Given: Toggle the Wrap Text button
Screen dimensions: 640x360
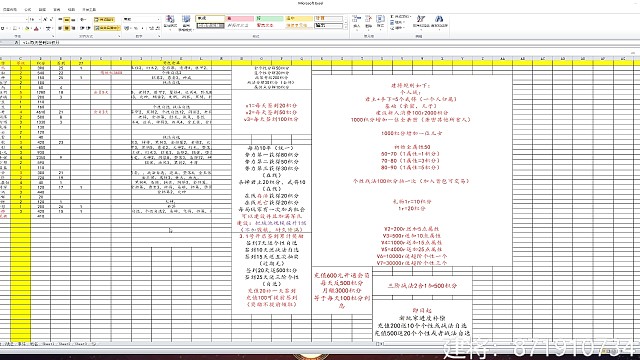Looking at the screenshot, I should click(104, 19).
